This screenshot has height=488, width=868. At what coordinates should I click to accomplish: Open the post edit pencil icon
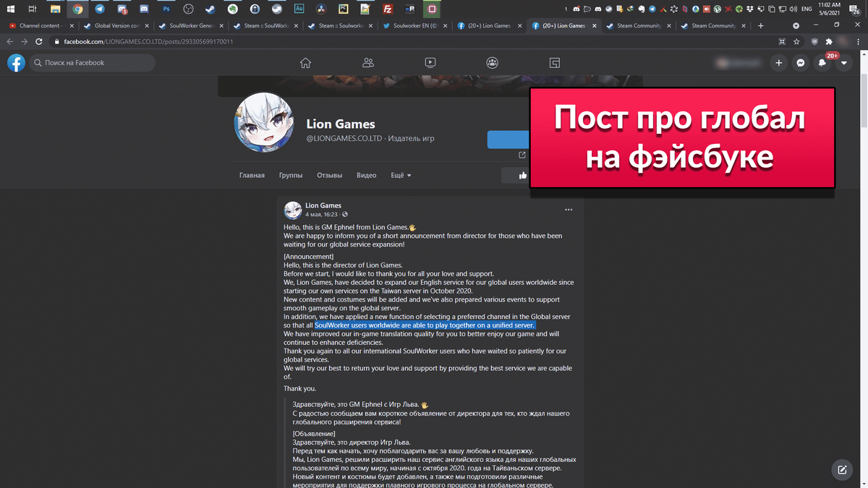[x=841, y=469]
